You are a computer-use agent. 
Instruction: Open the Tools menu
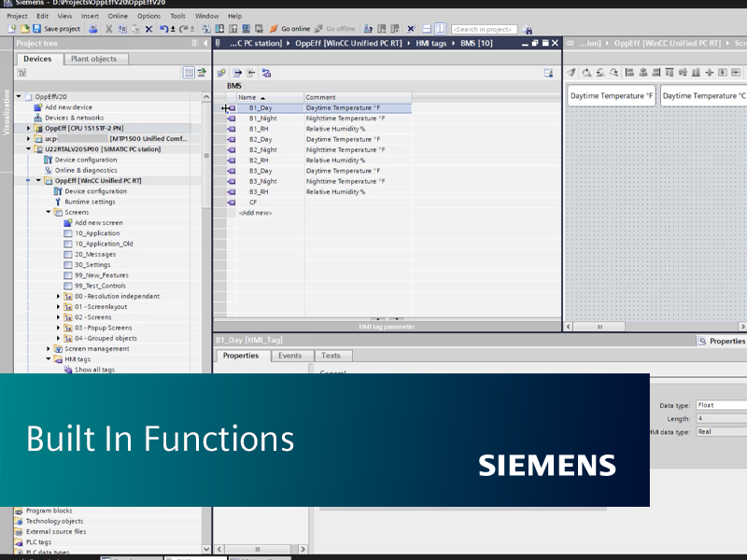coord(177,16)
